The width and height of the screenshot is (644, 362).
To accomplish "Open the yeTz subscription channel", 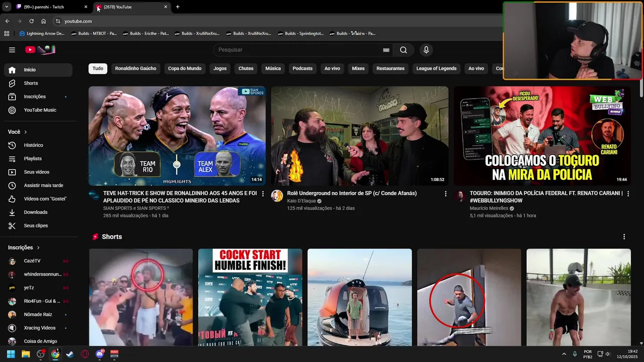I will [x=38, y=288].
